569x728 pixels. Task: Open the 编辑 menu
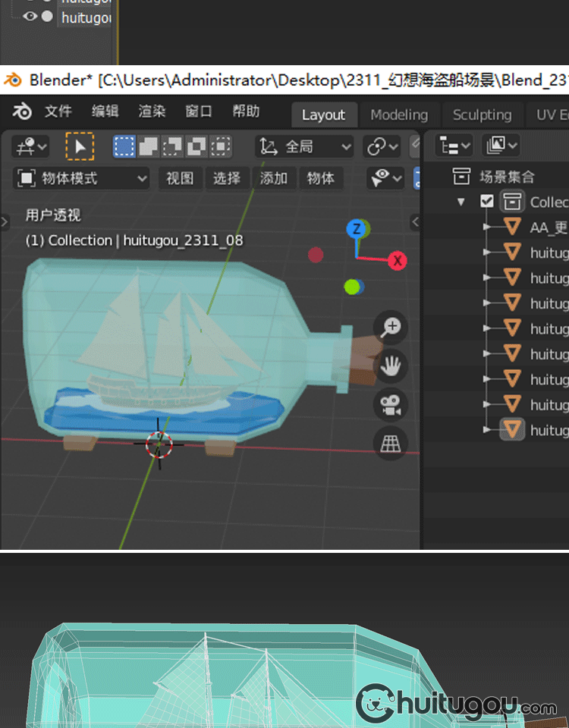pos(105,111)
